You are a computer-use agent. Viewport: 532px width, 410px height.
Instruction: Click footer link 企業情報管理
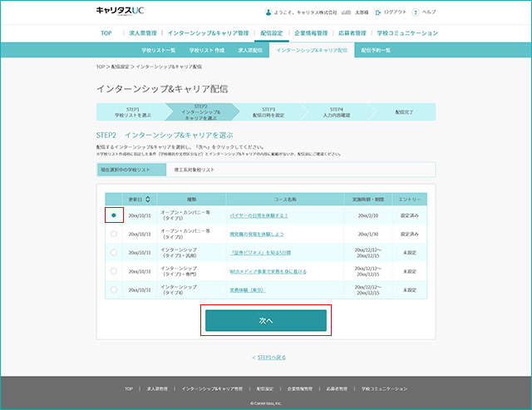click(300, 388)
